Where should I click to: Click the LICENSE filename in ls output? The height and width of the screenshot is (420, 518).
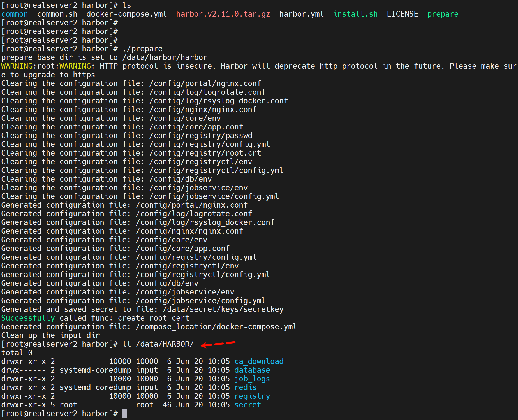[x=402, y=14]
